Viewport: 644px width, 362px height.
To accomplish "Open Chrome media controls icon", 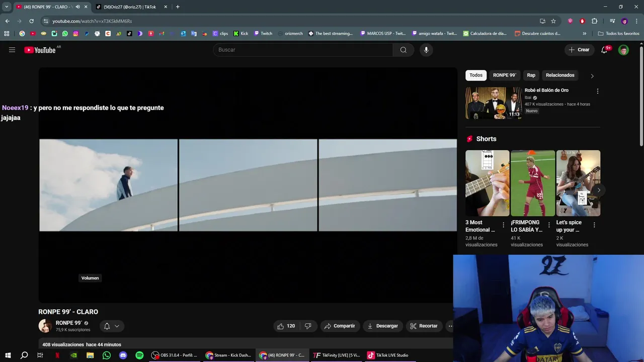I will coord(612,21).
